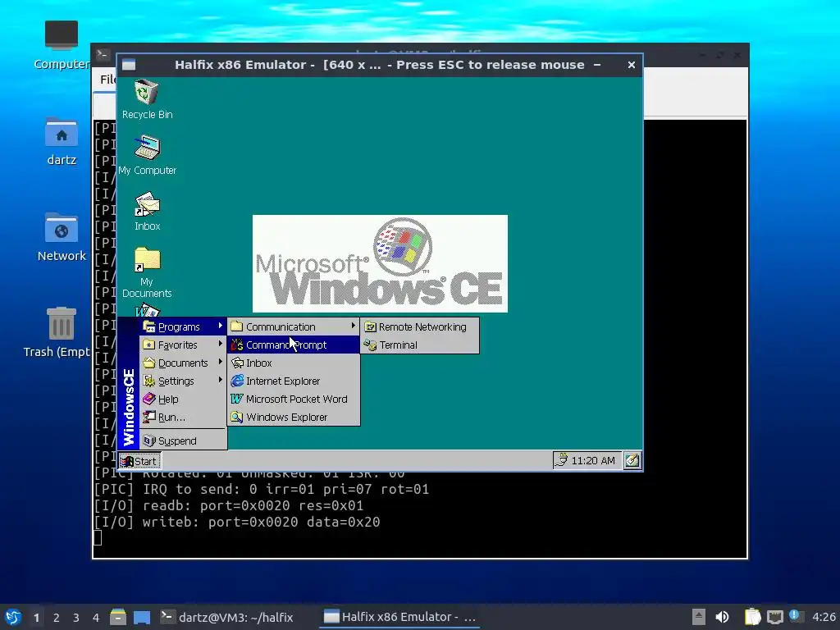Select the My Computer icon in Windows CE
The image size is (840, 630).
pos(147,155)
